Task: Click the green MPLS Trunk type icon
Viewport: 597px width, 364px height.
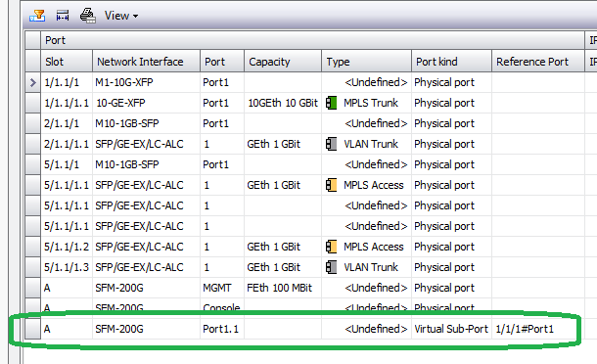Action: tap(331, 103)
